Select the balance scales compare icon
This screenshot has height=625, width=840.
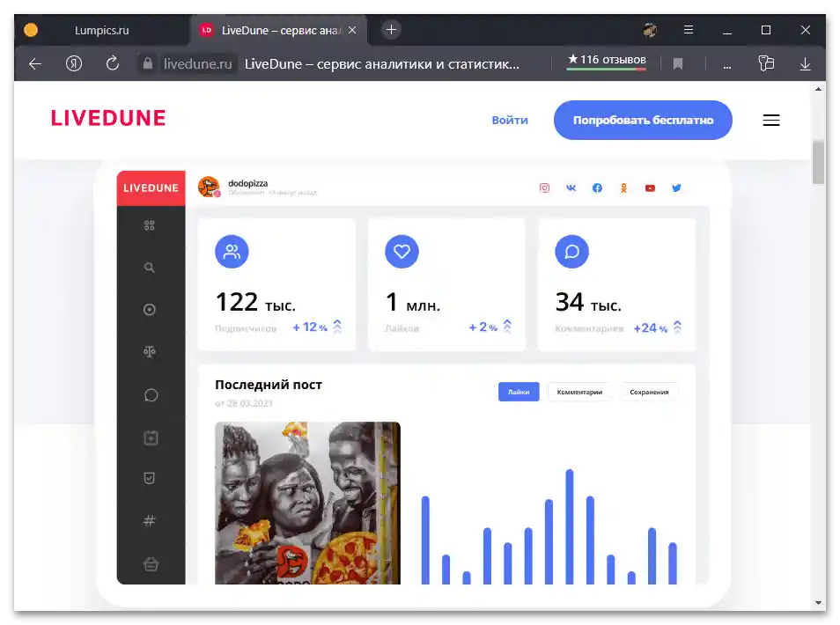(x=150, y=351)
